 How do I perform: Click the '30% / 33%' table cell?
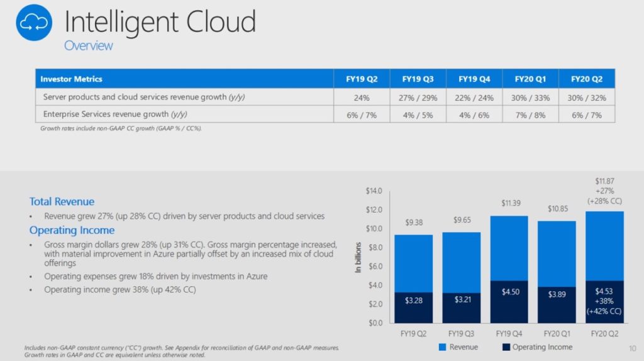click(530, 98)
